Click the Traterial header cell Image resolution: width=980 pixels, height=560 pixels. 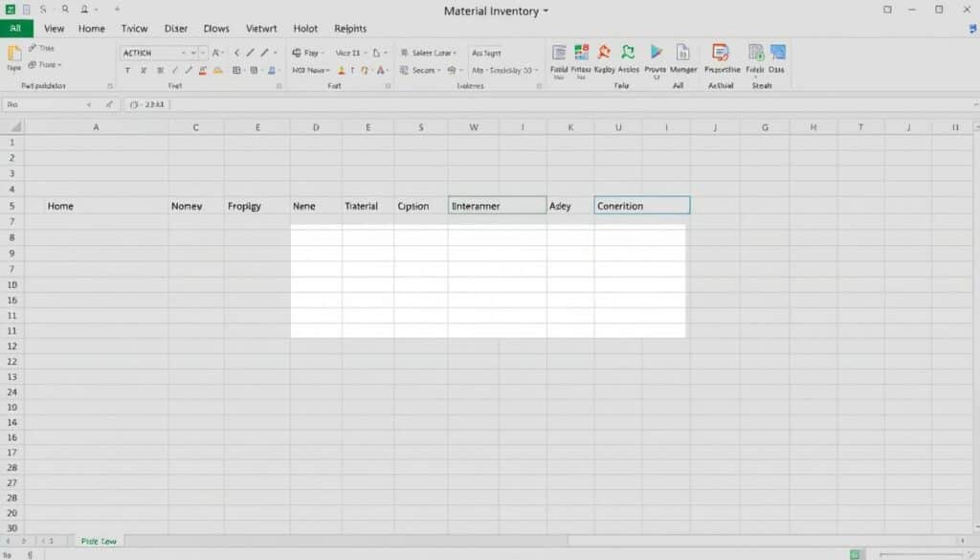[x=367, y=206]
